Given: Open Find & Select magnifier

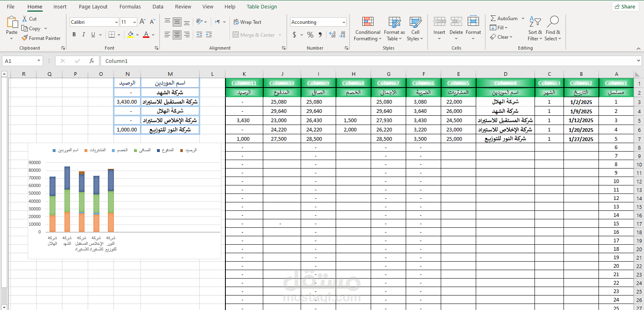Looking at the screenshot, I should [553, 29].
